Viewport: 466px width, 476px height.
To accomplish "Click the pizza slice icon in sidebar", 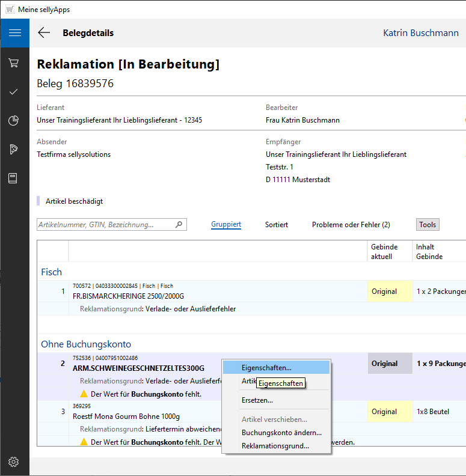I will 14,150.
